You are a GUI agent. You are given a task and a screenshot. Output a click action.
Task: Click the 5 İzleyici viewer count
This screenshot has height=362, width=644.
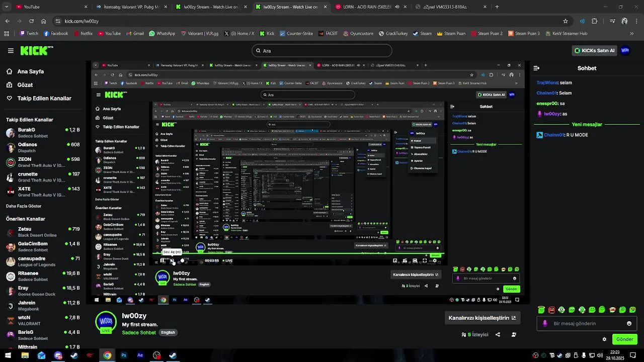[475, 334]
